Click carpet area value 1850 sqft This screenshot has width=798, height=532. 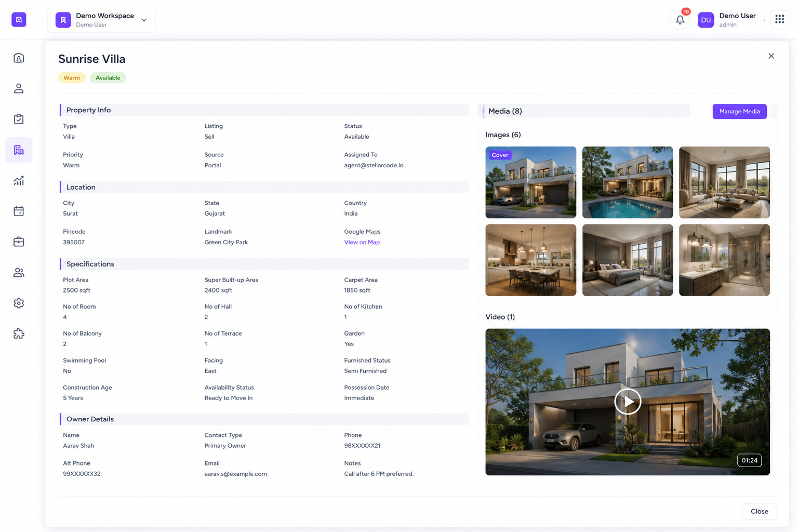click(x=357, y=290)
